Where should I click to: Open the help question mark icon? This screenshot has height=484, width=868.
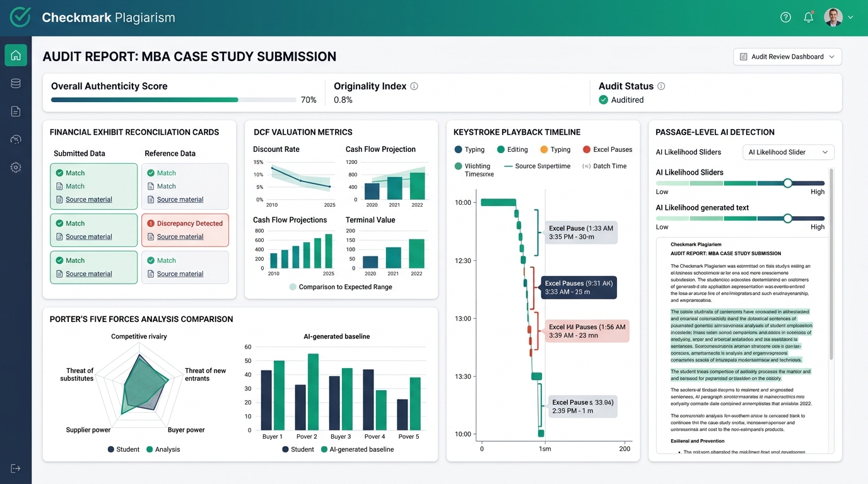point(785,18)
